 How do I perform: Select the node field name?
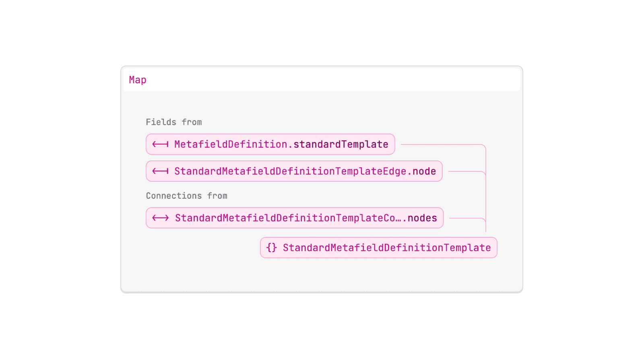(424, 171)
